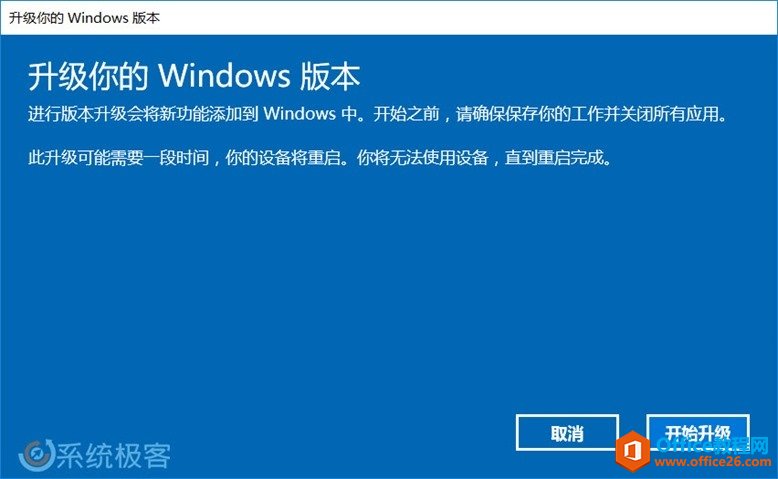Click the word Windows in the large heading
778x479 pixels.
pos(224,76)
